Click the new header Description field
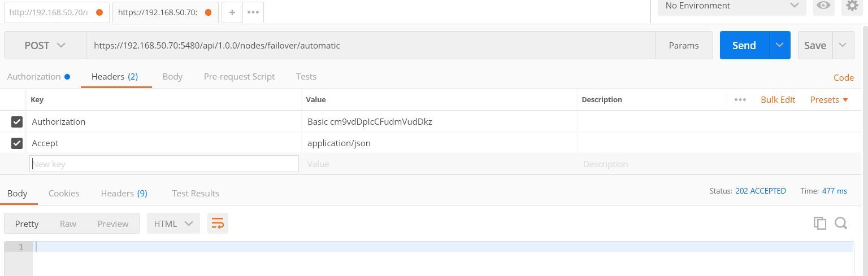Image resolution: width=868 pixels, height=276 pixels. [719, 164]
